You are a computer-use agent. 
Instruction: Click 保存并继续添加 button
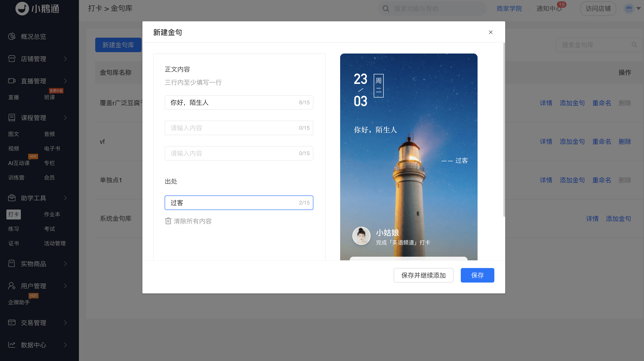tap(423, 275)
